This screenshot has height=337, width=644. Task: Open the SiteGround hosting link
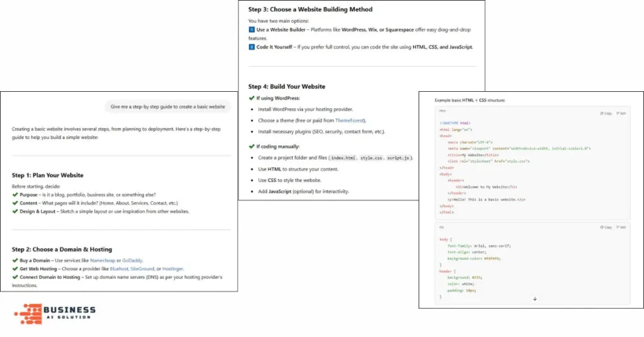click(142, 269)
